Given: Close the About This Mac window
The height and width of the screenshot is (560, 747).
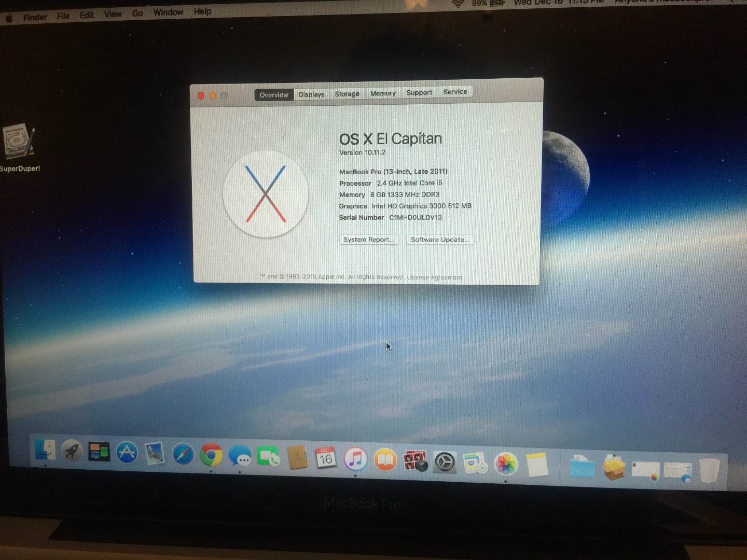Looking at the screenshot, I should pos(201,96).
